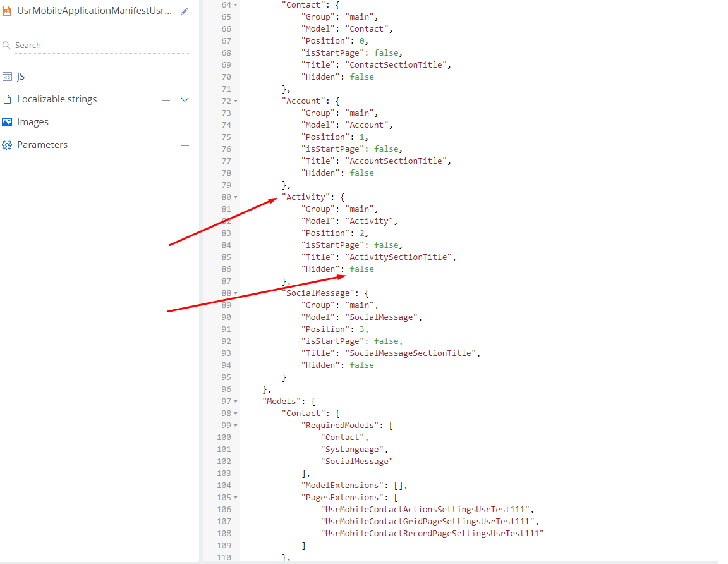728x564 pixels.
Task: Collapse RequiredModels fold on line 99
Action: coord(236,425)
